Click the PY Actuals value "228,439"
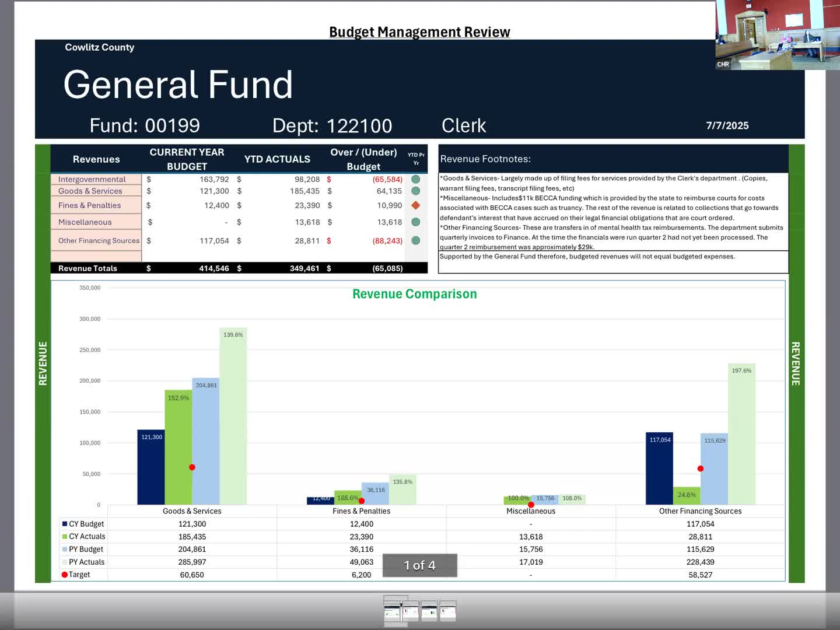The width and height of the screenshot is (840, 630). [701, 562]
